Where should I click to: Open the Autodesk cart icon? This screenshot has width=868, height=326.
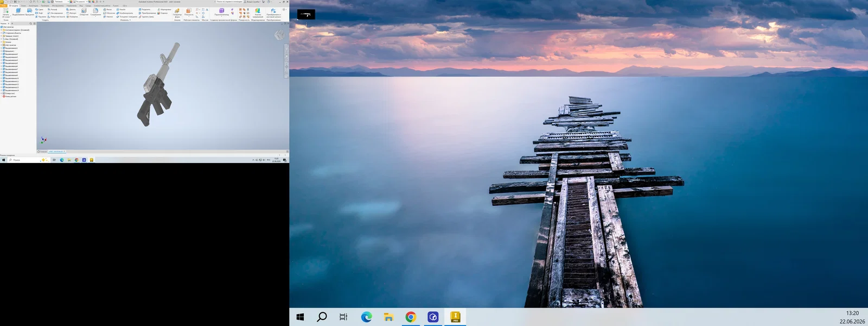pos(263,2)
